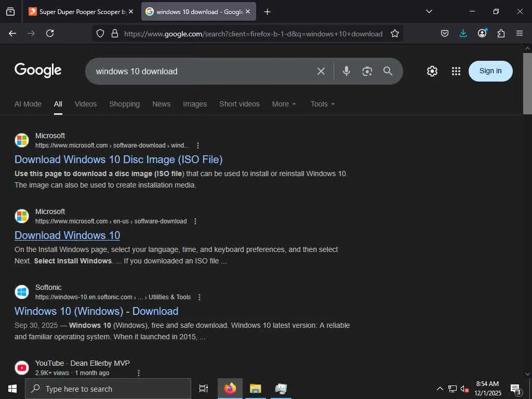Screen dimensions: 532x399
Task: Select the windows 10 download Google tab
Action: pyautogui.click(x=198, y=11)
